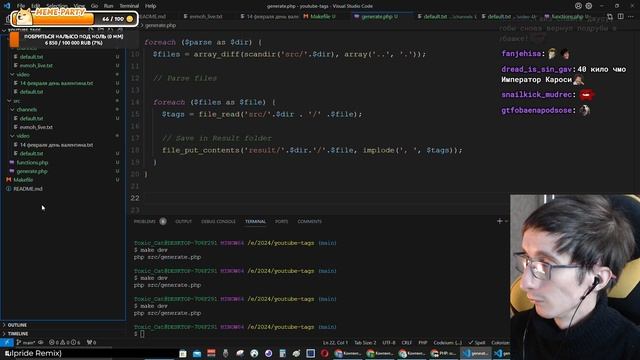Open the calculator taskbar icon

point(282,353)
